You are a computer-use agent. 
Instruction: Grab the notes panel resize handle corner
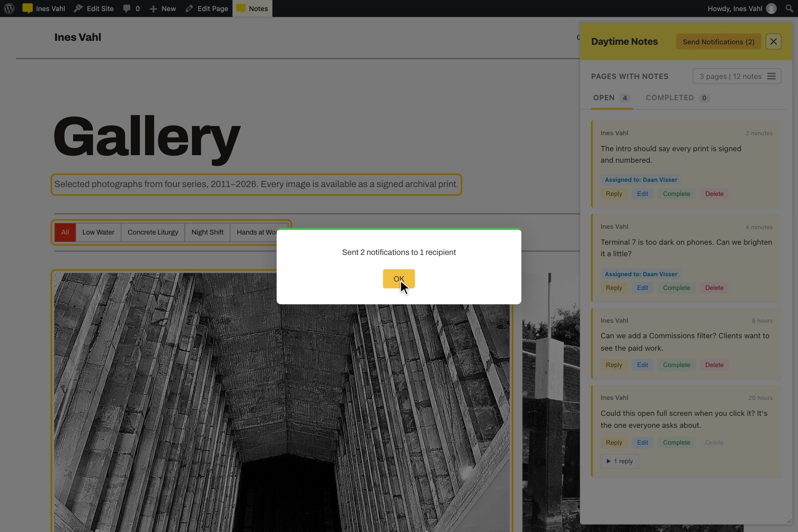[x=788, y=520]
